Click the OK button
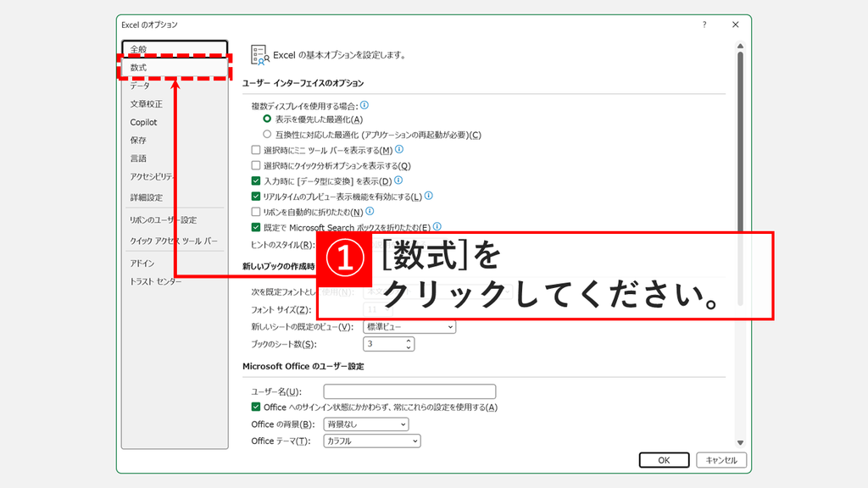The image size is (868, 488). pos(665,460)
